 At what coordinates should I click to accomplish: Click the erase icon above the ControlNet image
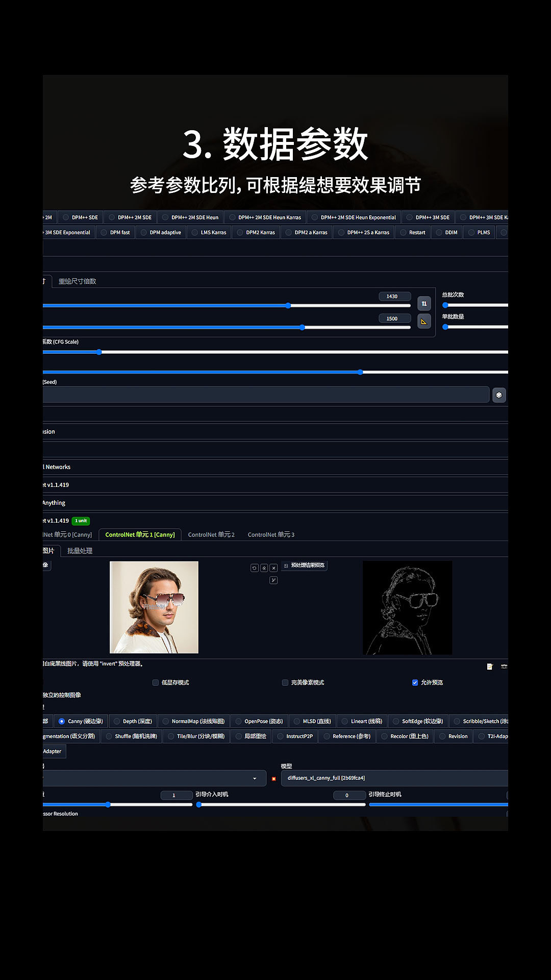coord(264,568)
